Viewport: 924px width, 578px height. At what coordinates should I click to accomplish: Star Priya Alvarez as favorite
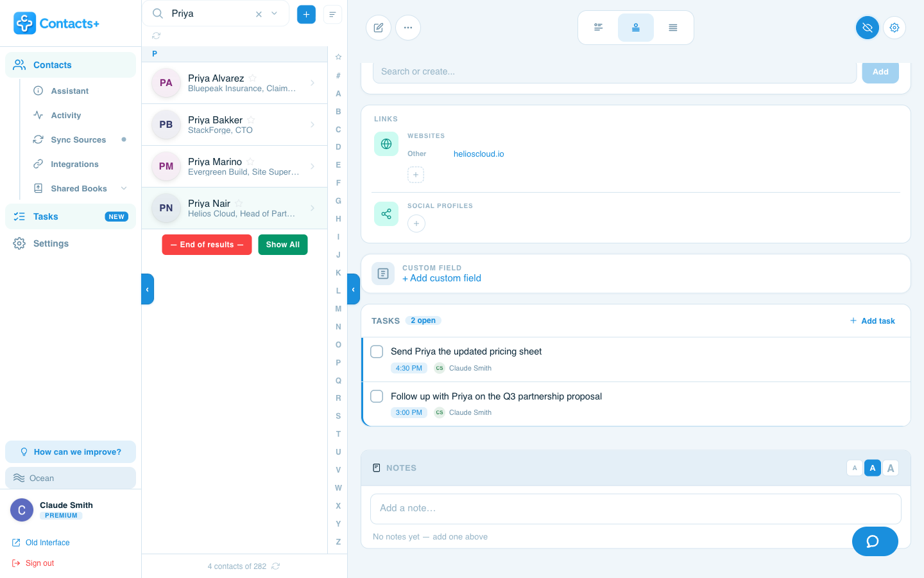point(253,78)
